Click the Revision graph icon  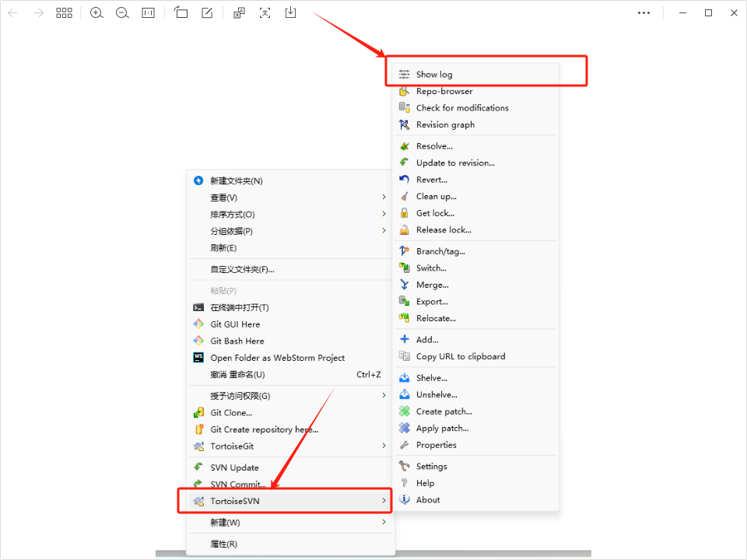point(404,124)
